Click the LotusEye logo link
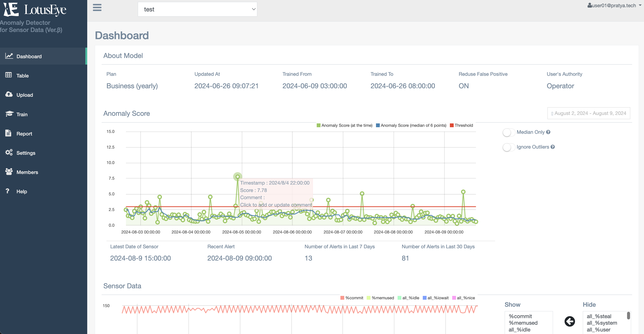The width and height of the screenshot is (644, 334). 35,10
